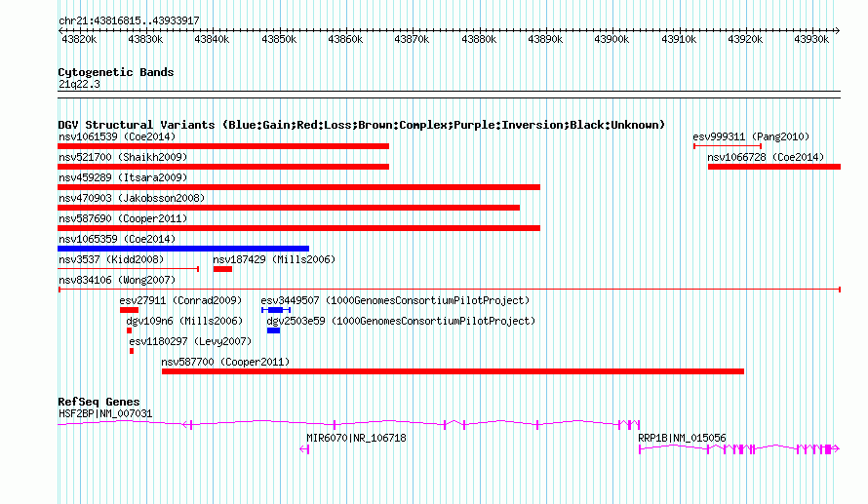The height and width of the screenshot is (504, 868).
Task: Click the nsv459289 (Itsara2009) loss bar
Action: point(299,187)
